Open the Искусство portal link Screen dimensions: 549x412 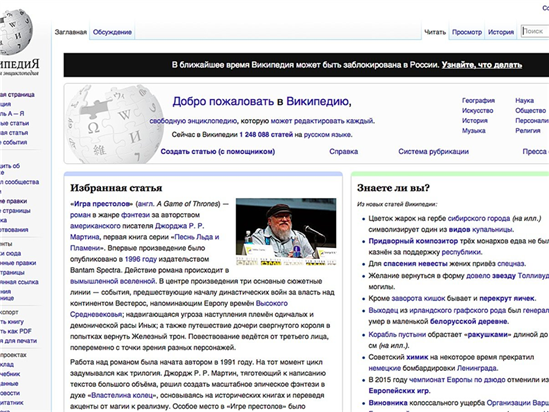478,111
